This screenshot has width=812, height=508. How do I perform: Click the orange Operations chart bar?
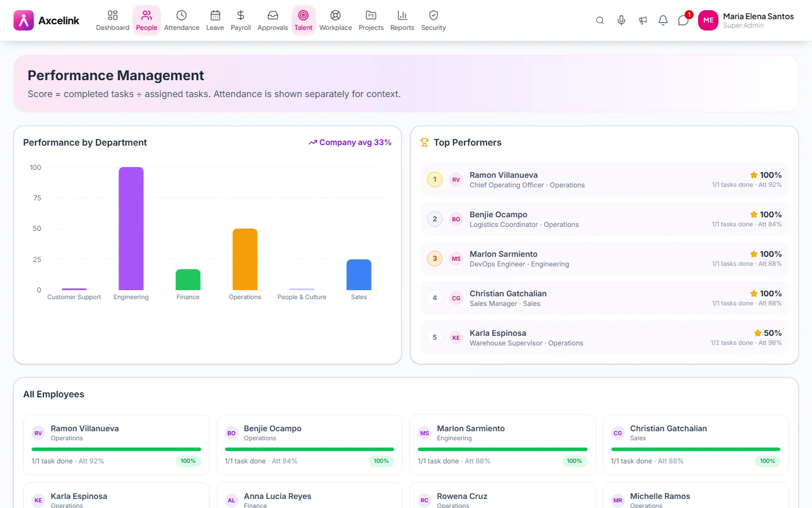point(245,259)
